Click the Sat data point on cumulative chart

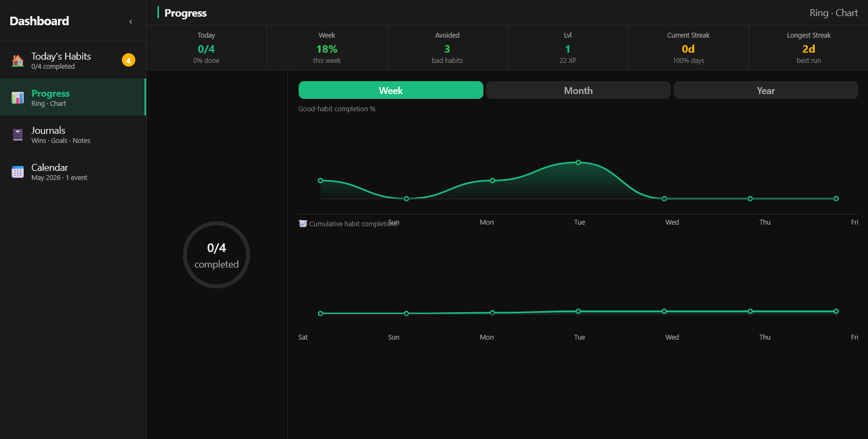[321, 313]
